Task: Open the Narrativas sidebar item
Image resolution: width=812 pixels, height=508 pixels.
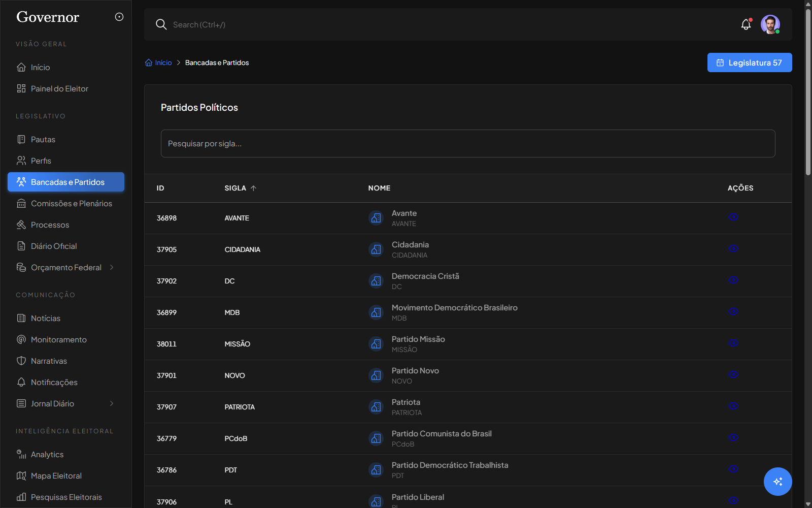Action: click(66, 361)
